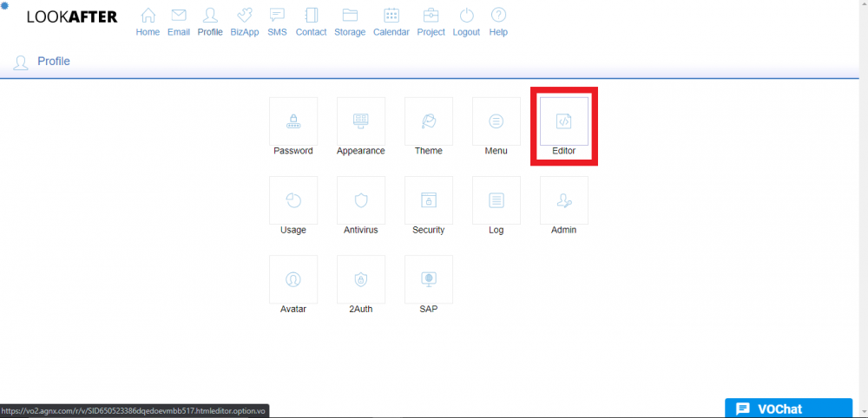Open Email from the top navigation
The width and height of the screenshot is (868, 418).
click(x=178, y=23)
